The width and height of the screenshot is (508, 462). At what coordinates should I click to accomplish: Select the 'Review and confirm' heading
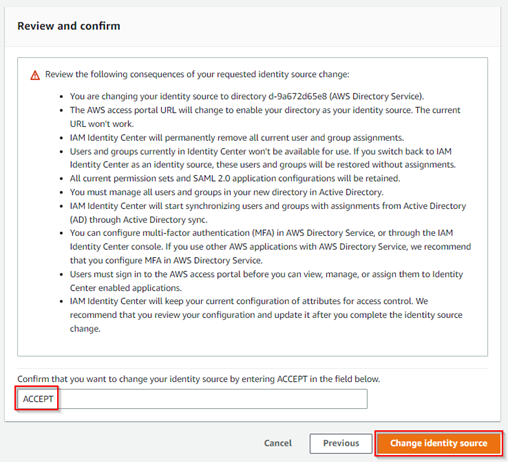pos(69,26)
